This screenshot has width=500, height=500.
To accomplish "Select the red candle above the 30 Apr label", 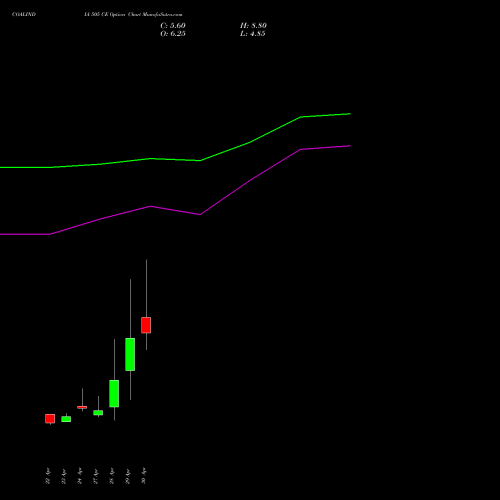I will click(146, 325).
